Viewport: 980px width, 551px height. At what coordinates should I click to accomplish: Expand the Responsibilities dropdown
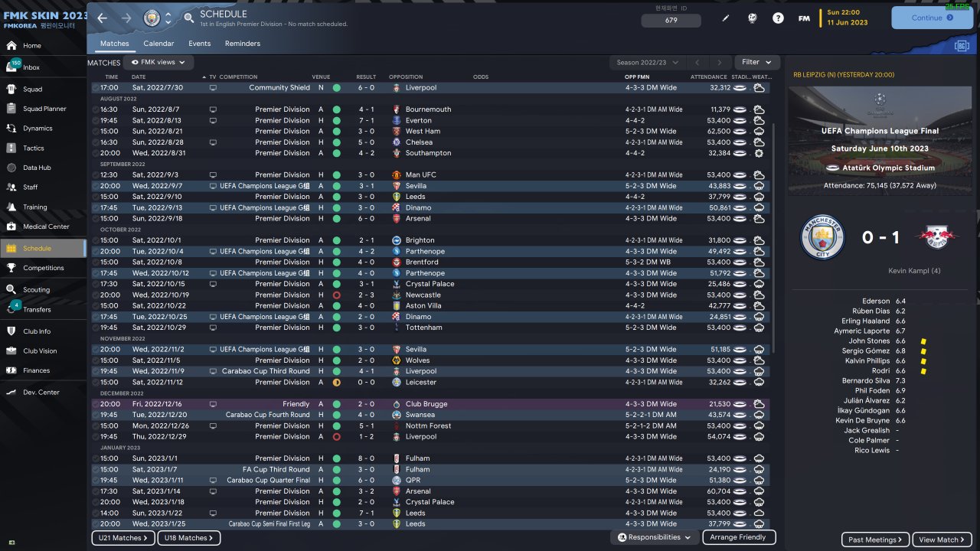[x=655, y=537]
